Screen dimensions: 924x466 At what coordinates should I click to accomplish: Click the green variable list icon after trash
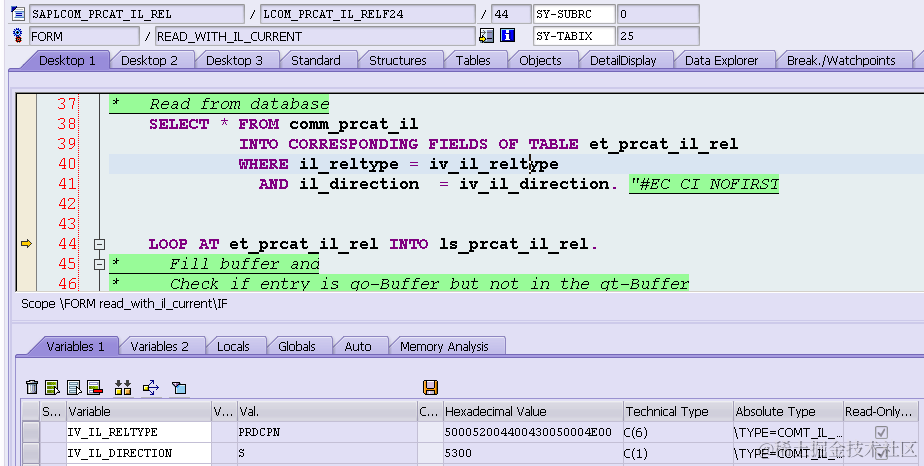click(52, 387)
